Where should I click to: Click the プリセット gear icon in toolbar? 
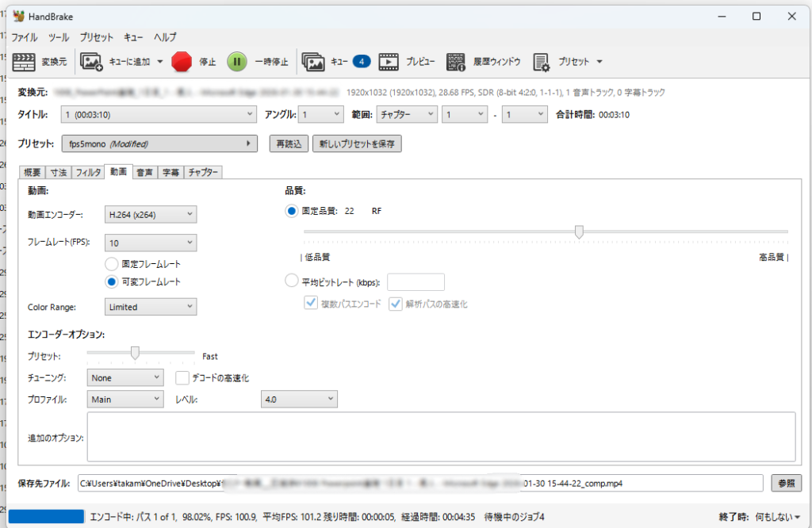(x=542, y=61)
